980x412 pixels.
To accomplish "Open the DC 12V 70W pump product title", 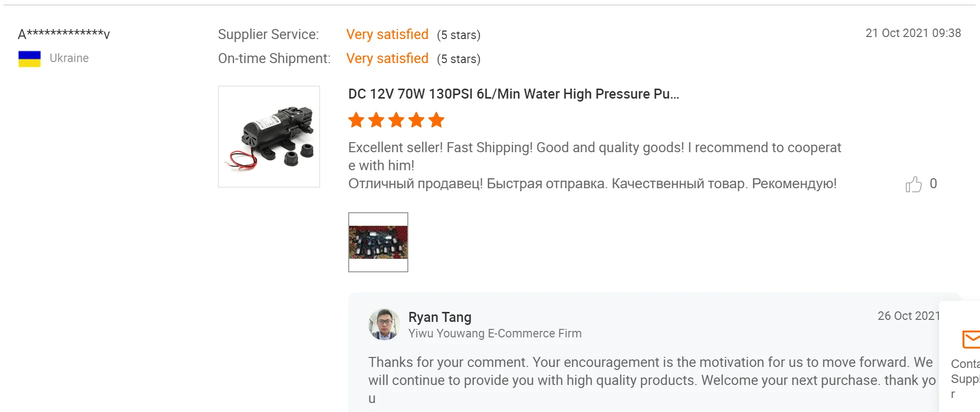I will pos(514,94).
